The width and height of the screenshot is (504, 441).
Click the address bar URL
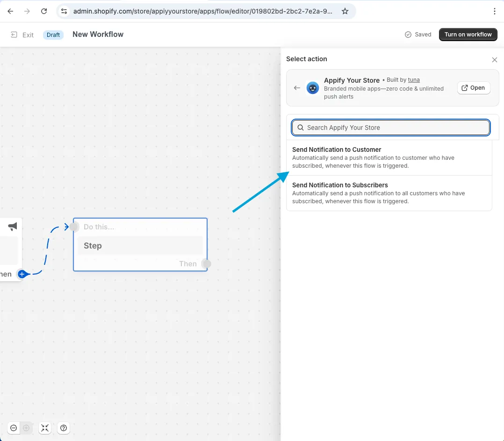point(202,11)
